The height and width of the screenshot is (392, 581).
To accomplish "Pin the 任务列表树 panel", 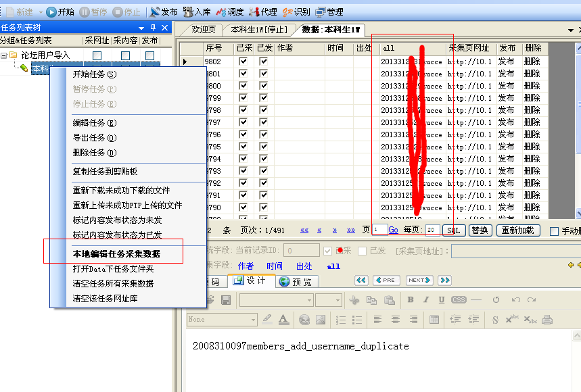I will pos(153,28).
